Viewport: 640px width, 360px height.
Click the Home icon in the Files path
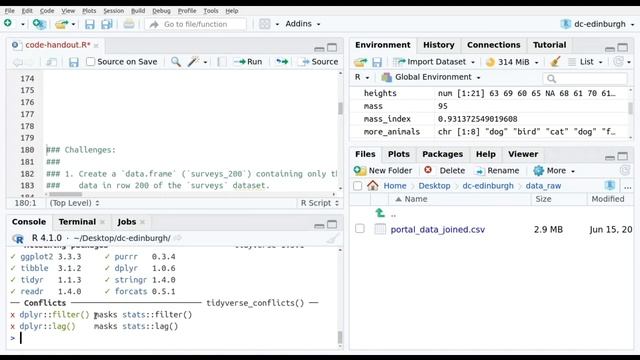coord(372,186)
